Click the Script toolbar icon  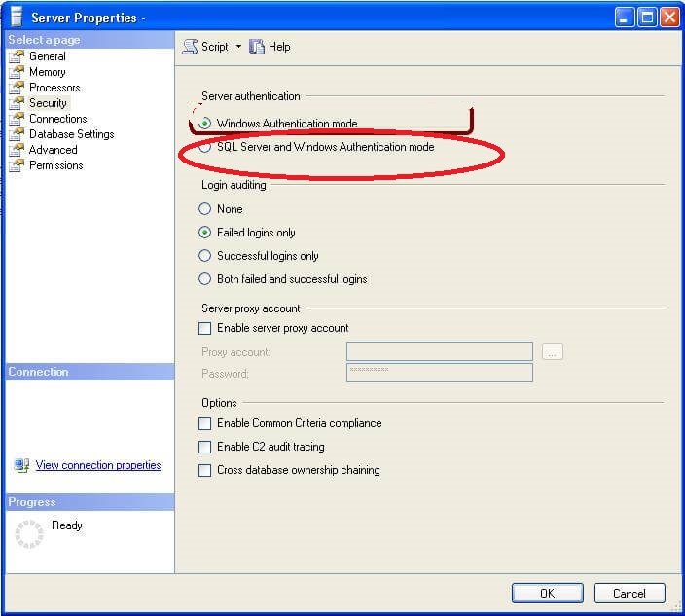[190, 47]
